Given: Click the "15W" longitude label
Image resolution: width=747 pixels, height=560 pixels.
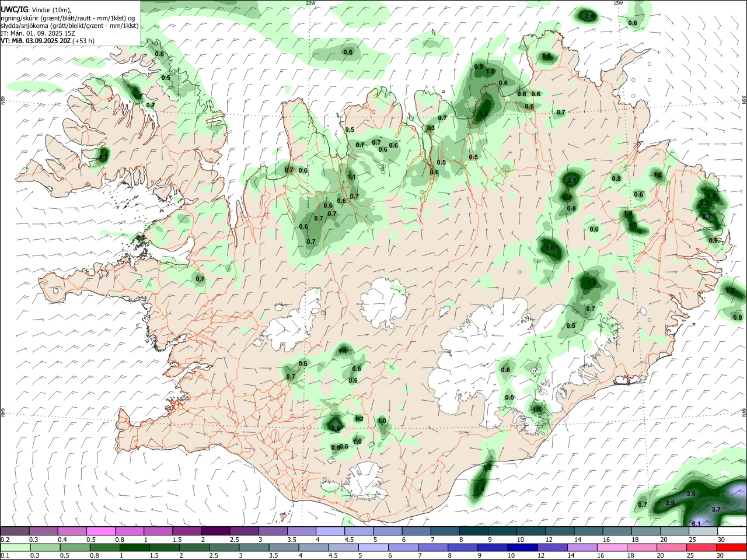Looking at the screenshot, I should (617, 3).
